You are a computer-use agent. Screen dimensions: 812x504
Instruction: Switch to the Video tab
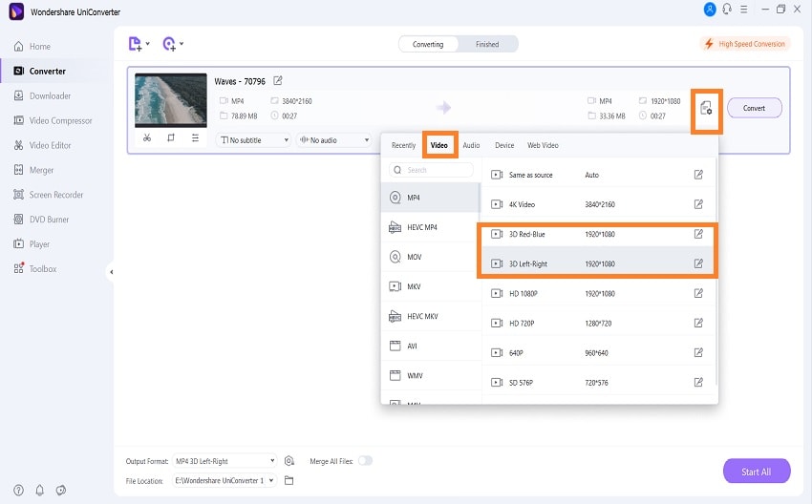(x=439, y=145)
